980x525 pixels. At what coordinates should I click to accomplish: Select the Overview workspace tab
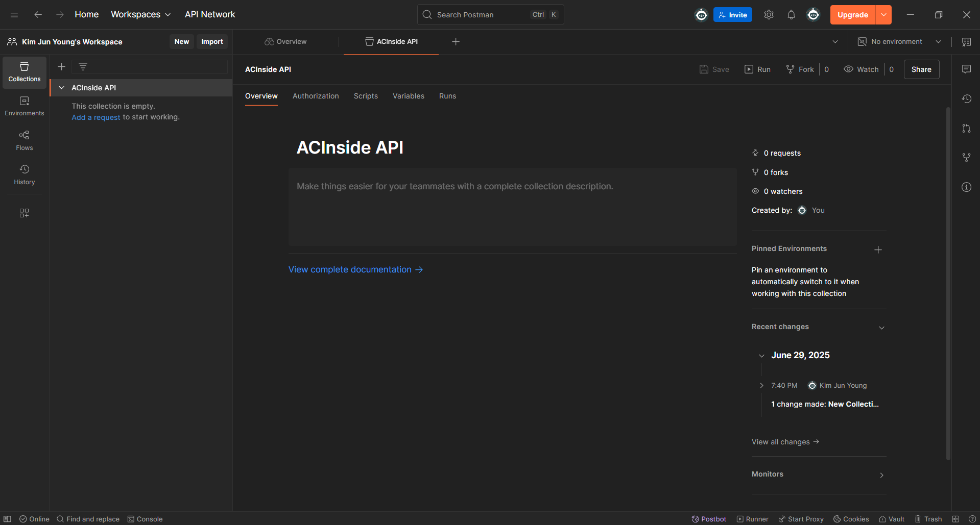[x=286, y=42]
